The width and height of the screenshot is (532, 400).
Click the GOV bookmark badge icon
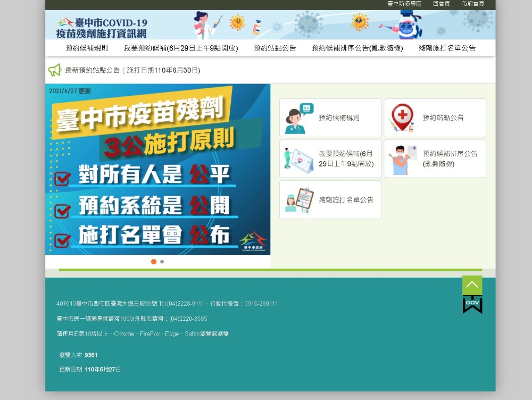click(472, 304)
